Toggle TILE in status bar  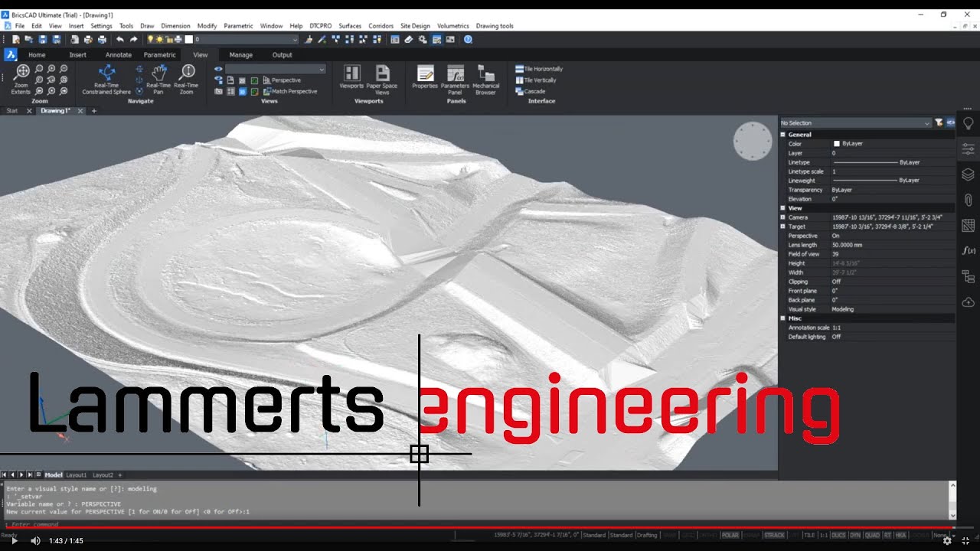(808, 535)
